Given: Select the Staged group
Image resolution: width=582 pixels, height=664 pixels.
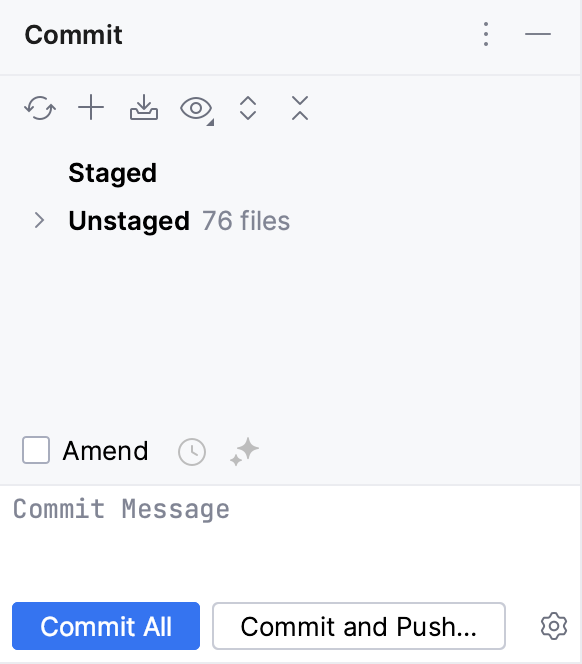Looking at the screenshot, I should pyautogui.click(x=113, y=173).
